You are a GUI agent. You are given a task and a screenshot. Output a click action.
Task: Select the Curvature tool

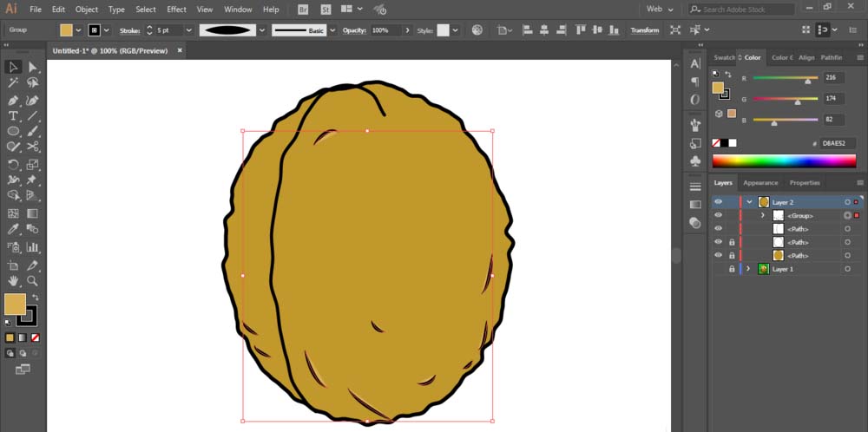click(x=33, y=100)
